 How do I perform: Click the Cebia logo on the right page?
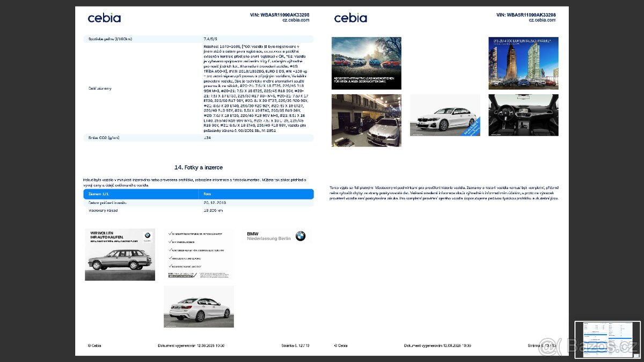[x=350, y=18]
